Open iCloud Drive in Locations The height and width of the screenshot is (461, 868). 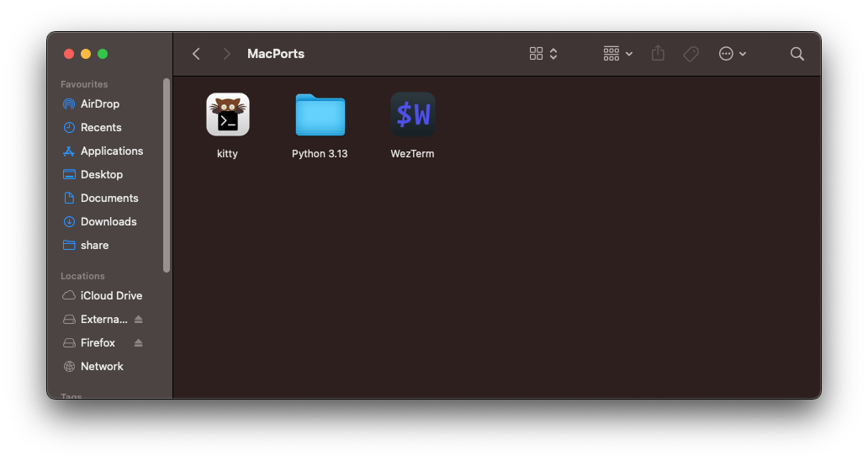click(x=111, y=296)
